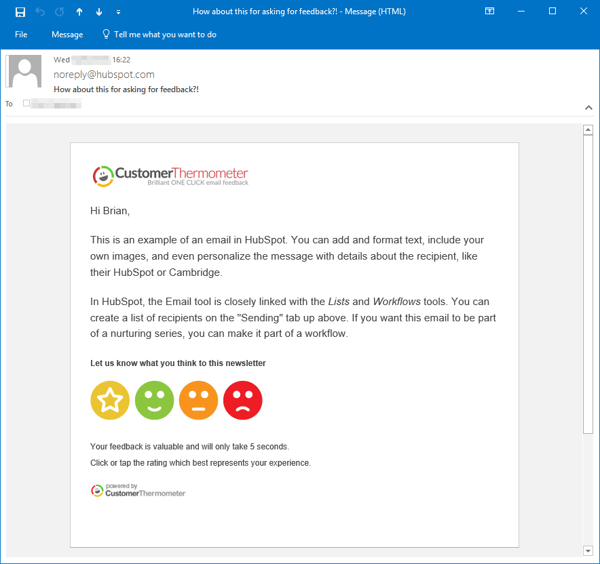The height and width of the screenshot is (564, 600).
Task: Go to next item with down arrow
Action: point(99,12)
